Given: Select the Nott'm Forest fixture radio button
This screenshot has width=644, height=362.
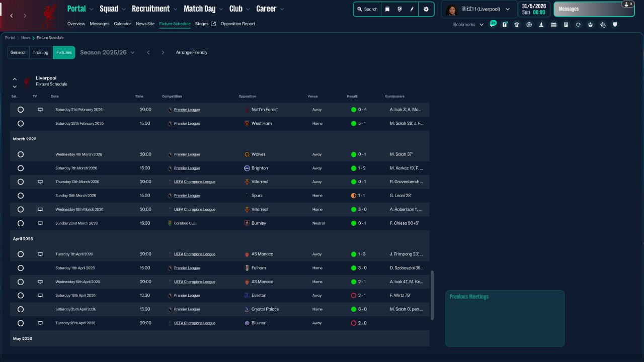Looking at the screenshot, I should point(21,110).
